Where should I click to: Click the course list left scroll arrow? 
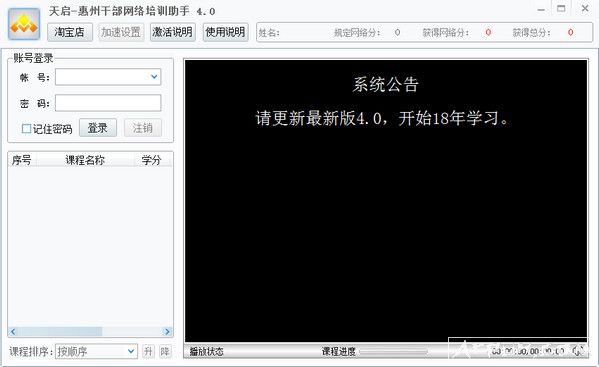coord(13,331)
